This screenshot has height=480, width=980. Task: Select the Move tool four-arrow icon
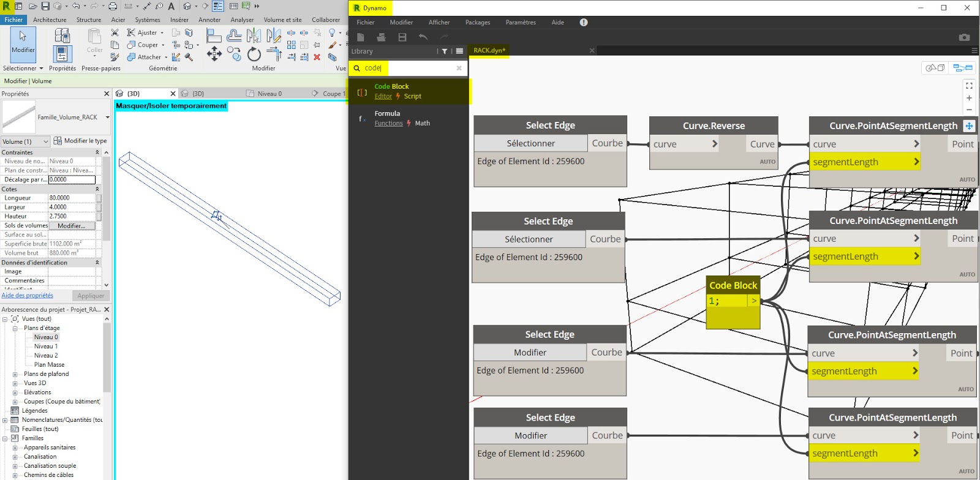[214, 54]
